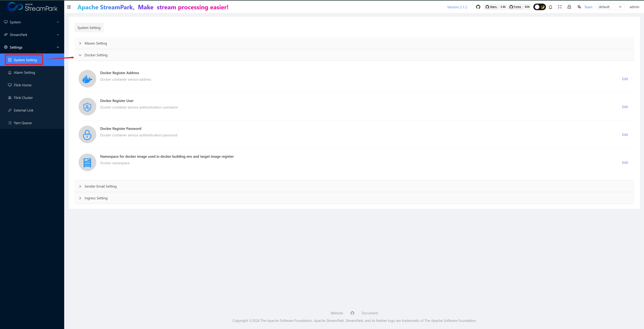
Task: Enter fullscreen mode with expand icon
Action: tap(560, 7)
